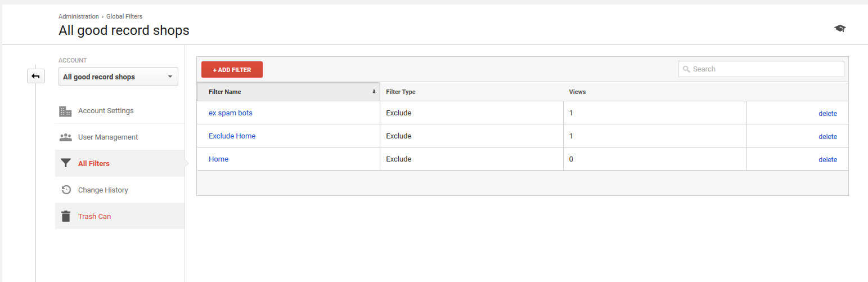Open the User Management menu item

point(108,137)
